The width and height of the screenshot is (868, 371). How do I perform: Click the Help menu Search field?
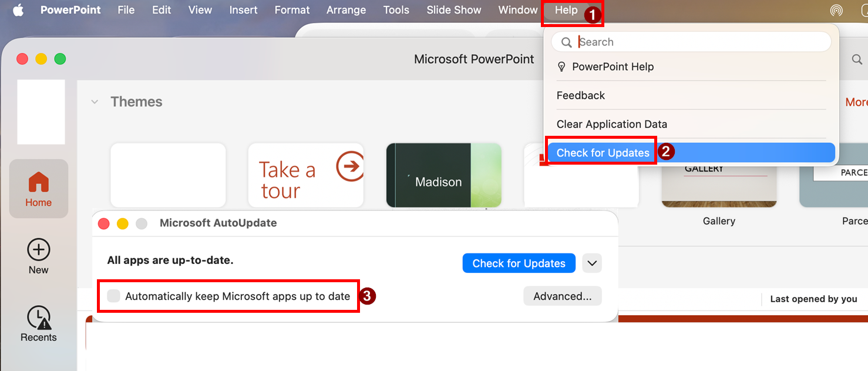[691, 42]
